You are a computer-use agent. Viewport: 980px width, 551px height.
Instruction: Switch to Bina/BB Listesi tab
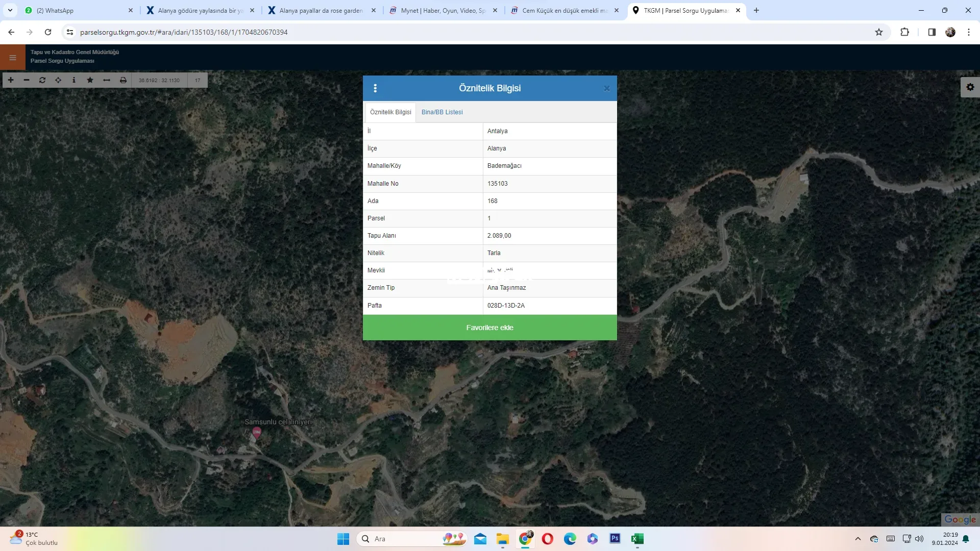pyautogui.click(x=442, y=112)
